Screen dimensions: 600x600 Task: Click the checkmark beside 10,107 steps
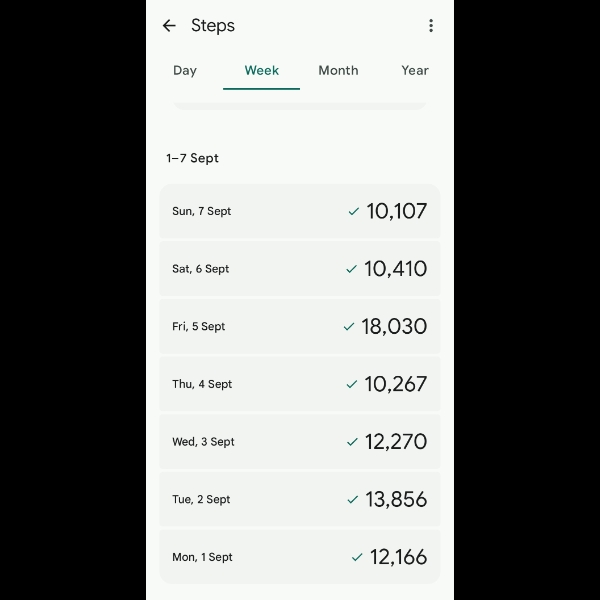(x=353, y=211)
